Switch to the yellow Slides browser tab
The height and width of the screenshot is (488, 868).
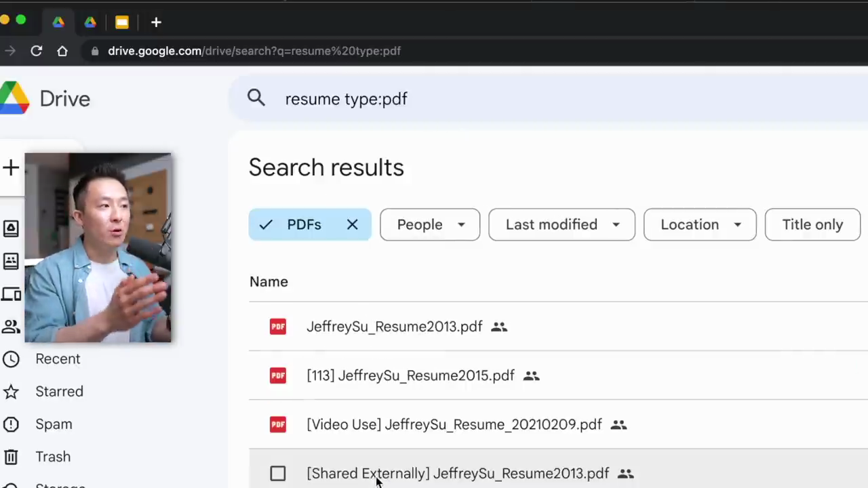(x=122, y=22)
